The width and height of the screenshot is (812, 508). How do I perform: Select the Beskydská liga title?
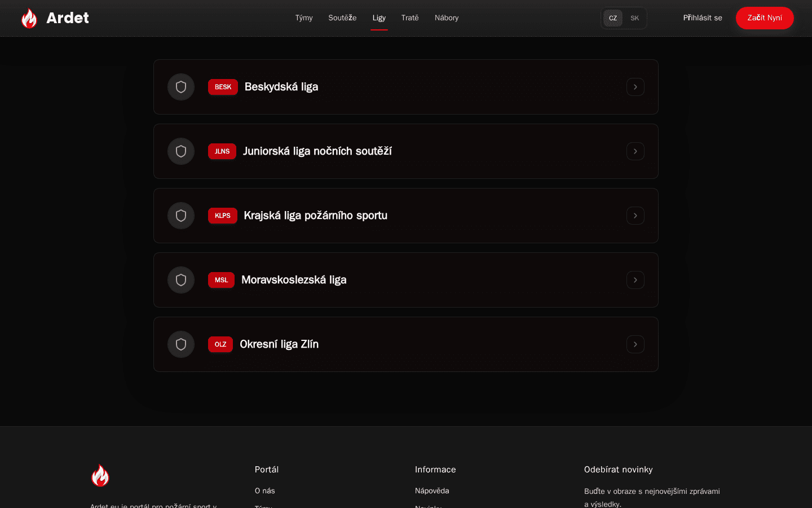coord(281,87)
